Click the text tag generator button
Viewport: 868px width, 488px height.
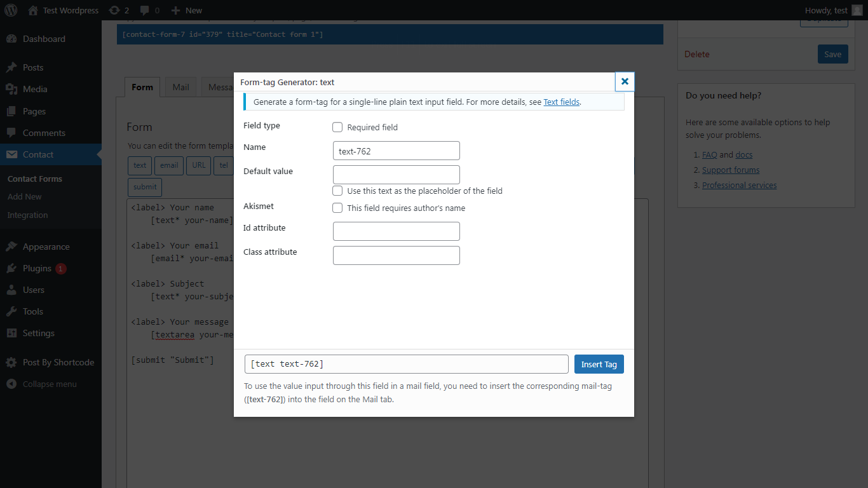(140, 165)
